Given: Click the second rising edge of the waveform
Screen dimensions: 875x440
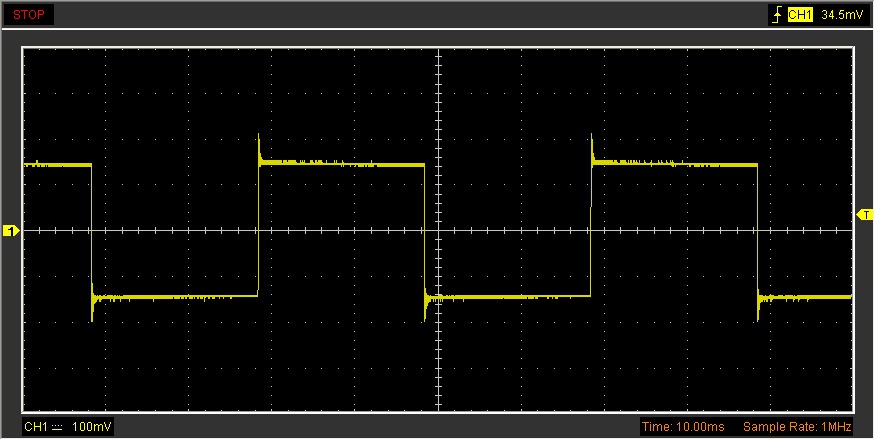Looking at the screenshot, I should tap(591, 230).
